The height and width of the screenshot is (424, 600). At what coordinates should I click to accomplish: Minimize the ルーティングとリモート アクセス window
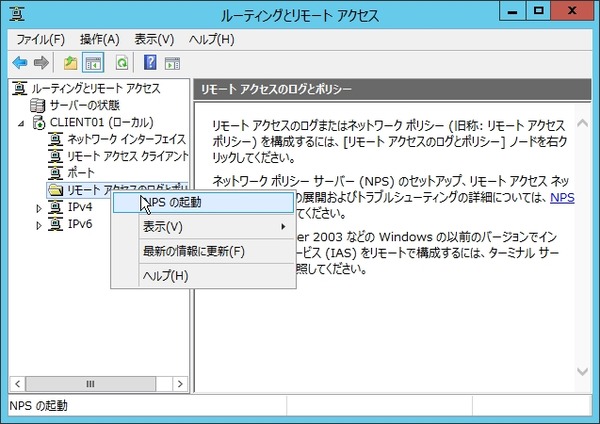(x=513, y=11)
